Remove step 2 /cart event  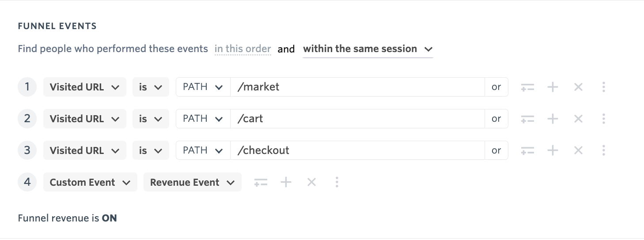click(578, 119)
